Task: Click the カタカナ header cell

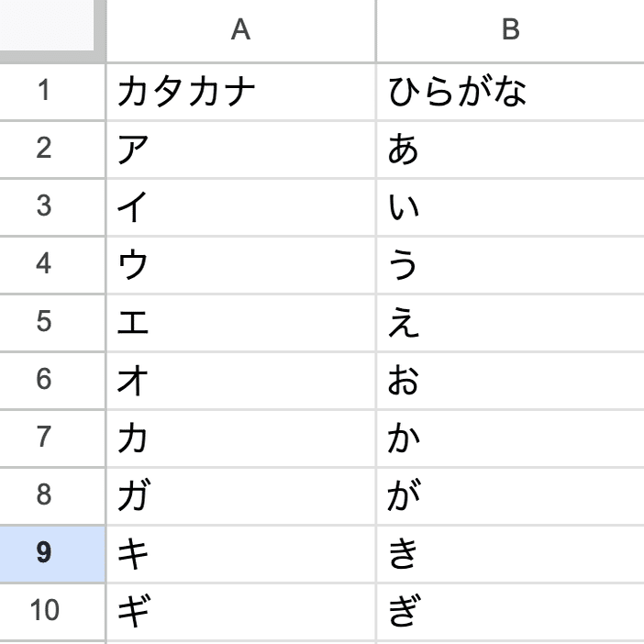Action: 240,93
